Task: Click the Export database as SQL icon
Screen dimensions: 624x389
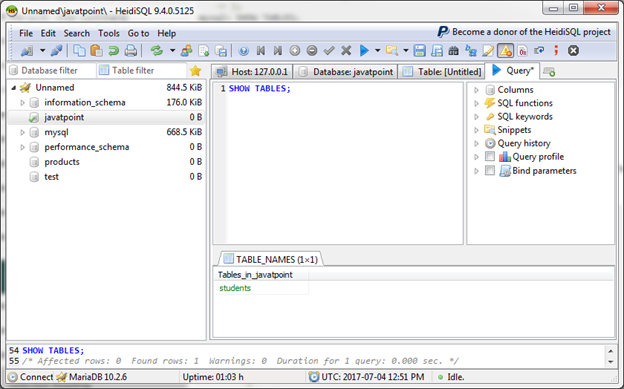Action: (x=204, y=51)
